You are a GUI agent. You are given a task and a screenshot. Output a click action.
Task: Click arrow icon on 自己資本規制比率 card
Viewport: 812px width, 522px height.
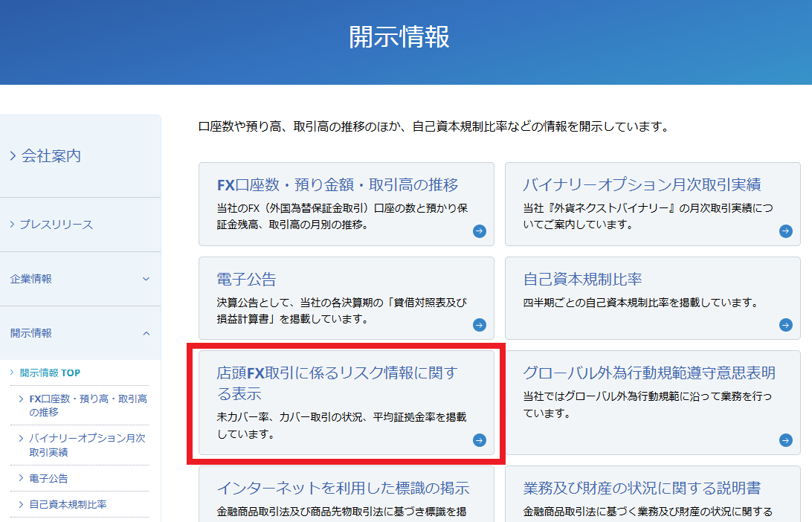pos(786,325)
